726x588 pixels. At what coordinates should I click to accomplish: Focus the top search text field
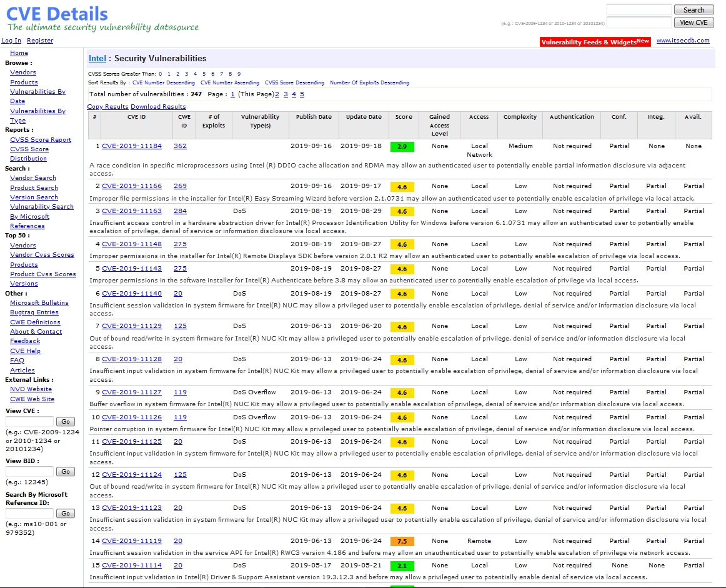pyautogui.click(x=639, y=10)
